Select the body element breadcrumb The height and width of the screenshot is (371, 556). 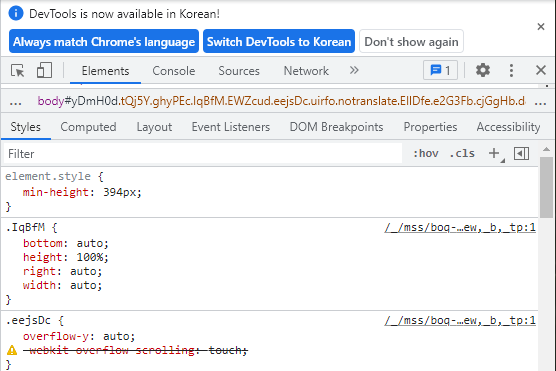281,101
